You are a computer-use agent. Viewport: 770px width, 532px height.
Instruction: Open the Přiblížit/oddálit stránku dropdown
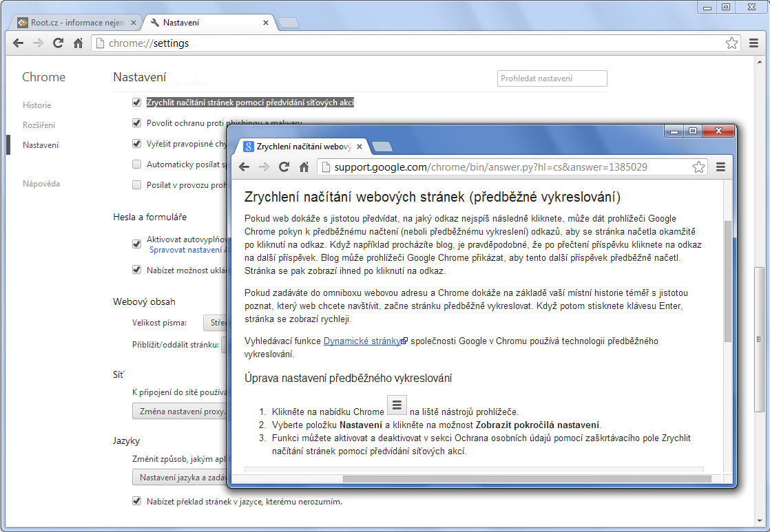click(225, 344)
